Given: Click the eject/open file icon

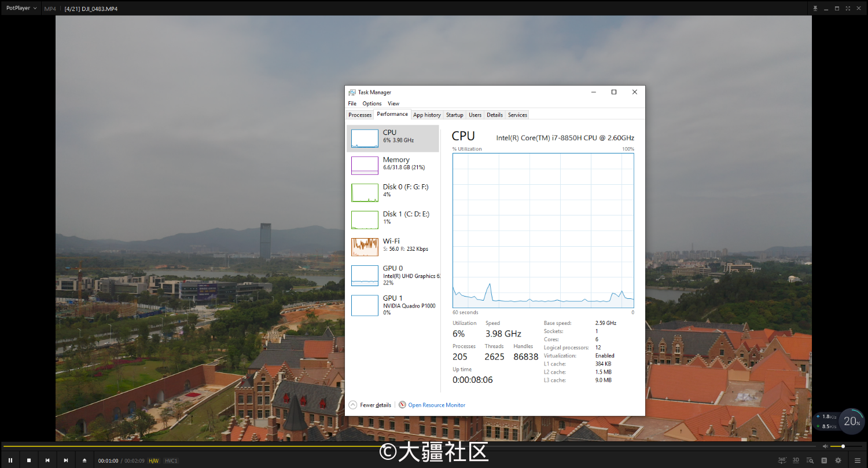Looking at the screenshot, I should coord(84,460).
